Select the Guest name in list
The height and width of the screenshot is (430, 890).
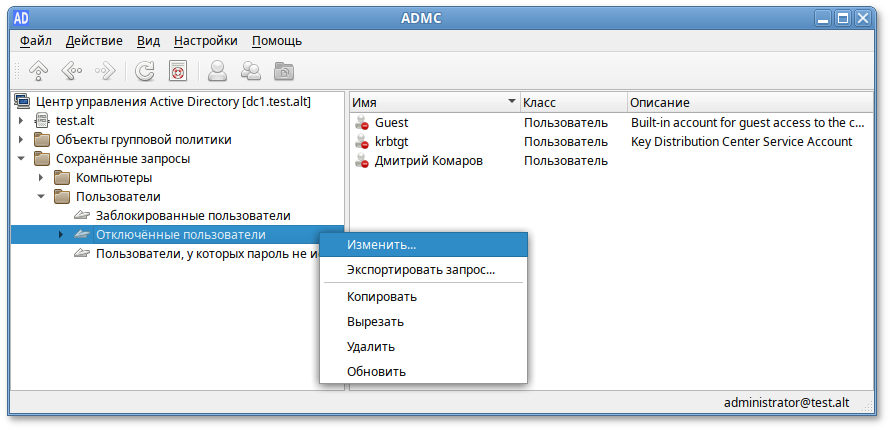[x=391, y=123]
